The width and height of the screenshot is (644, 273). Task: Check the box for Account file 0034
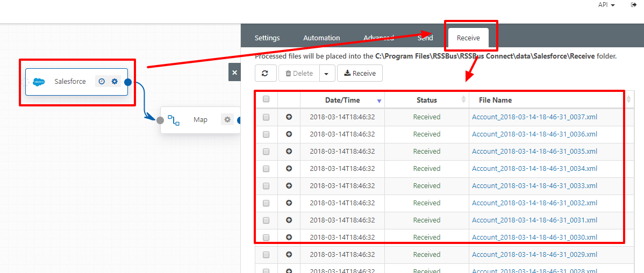click(x=266, y=169)
